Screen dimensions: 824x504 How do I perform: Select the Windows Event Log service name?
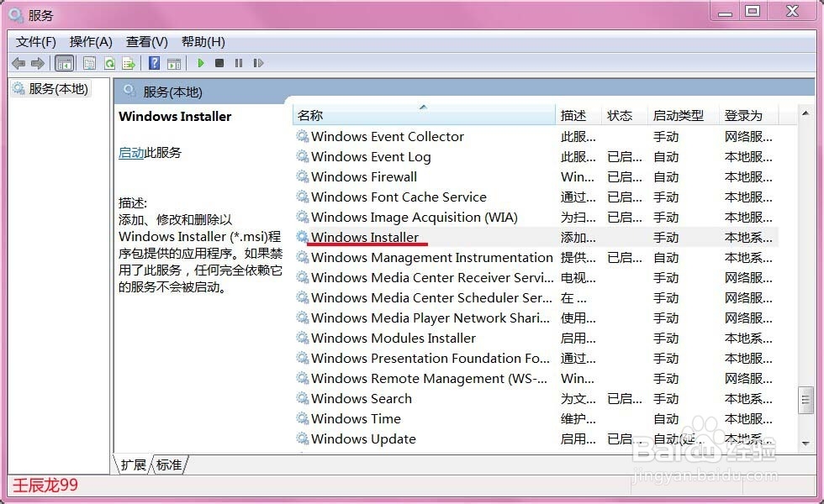coord(371,157)
